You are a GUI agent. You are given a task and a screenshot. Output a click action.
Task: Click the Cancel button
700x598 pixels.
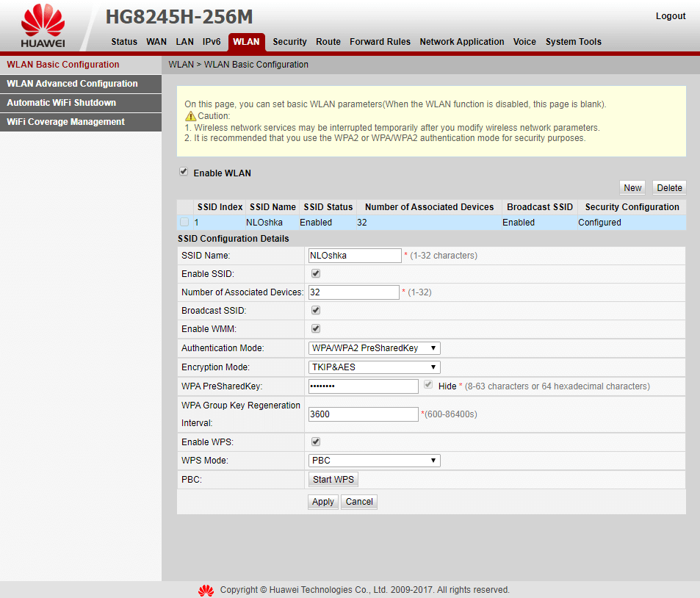click(x=359, y=502)
